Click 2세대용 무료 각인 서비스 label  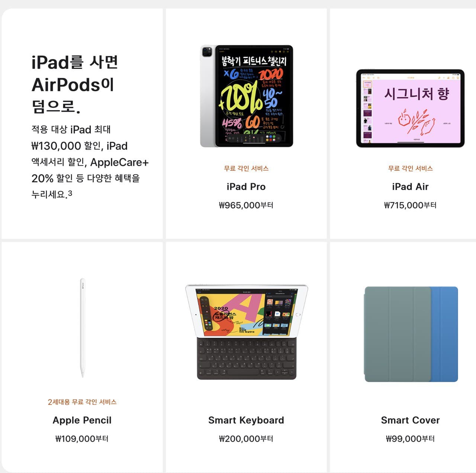tap(82, 402)
